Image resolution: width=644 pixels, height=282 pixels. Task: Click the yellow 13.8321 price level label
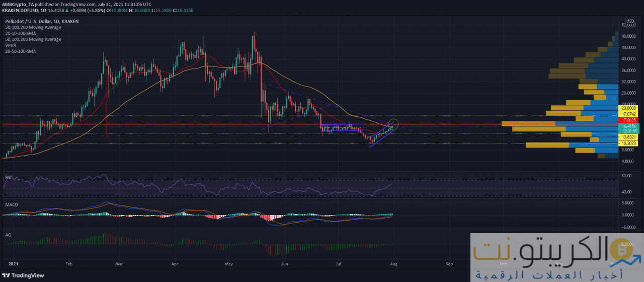click(629, 137)
